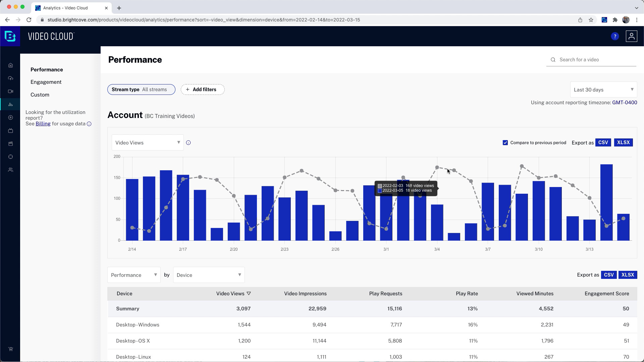The width and height of the screenshot is (644, 362).
Task: Select the Custom menu item in sidebar
Action: (40, 95)
